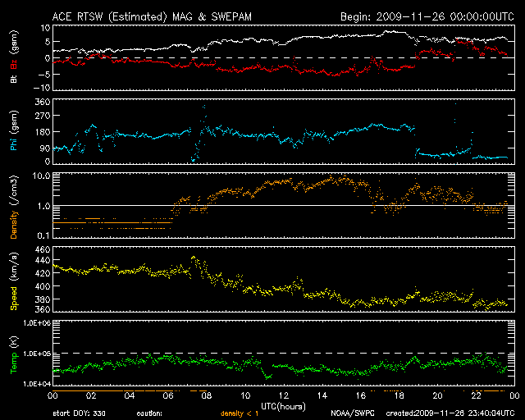Click the '10.0' tick on the Density axis
Image resolution: width=525 pixels, height=420 pixels.
coord(41,176)
